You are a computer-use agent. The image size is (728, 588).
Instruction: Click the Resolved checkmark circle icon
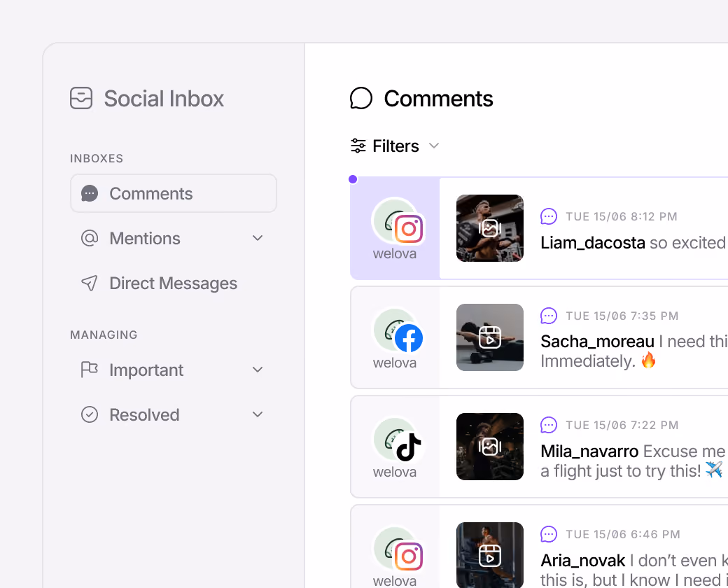coord(90,414)
